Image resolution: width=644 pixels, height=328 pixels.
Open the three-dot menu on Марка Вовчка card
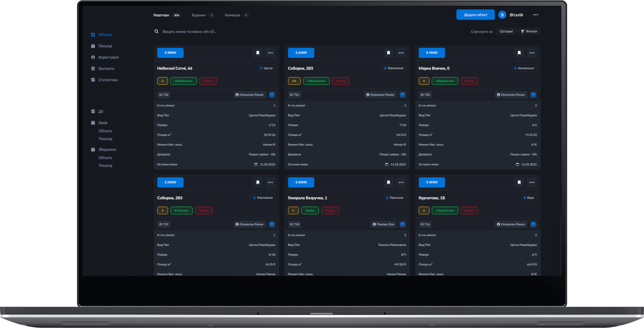click(532, 53)
